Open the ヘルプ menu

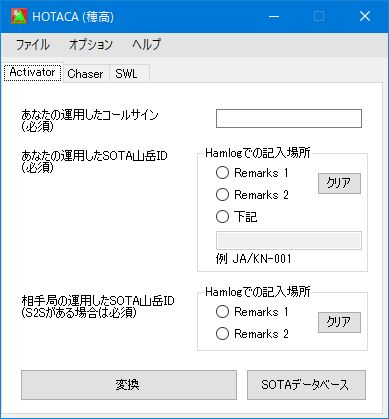pyautogui.click(x=146, y=45)
